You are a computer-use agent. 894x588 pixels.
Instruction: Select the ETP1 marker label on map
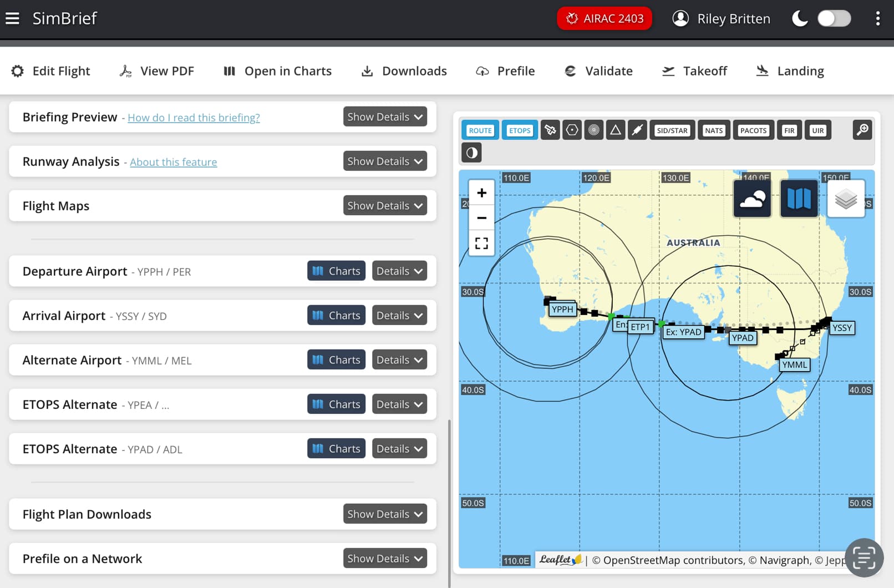point(640,327)
